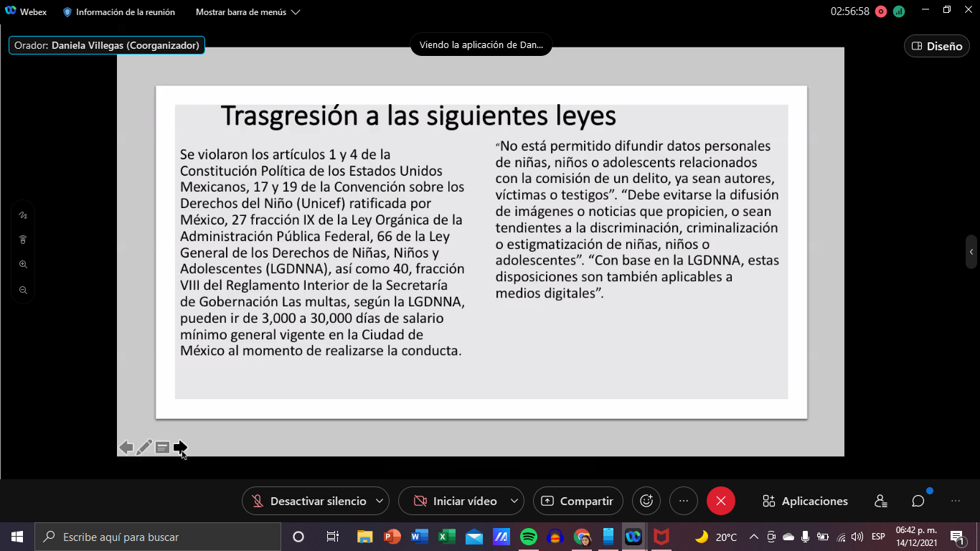This screenshot has width=980, height=551.
Task: Open the slideshow pen tool
Action: pyautogui.click(x=144, y=448)
